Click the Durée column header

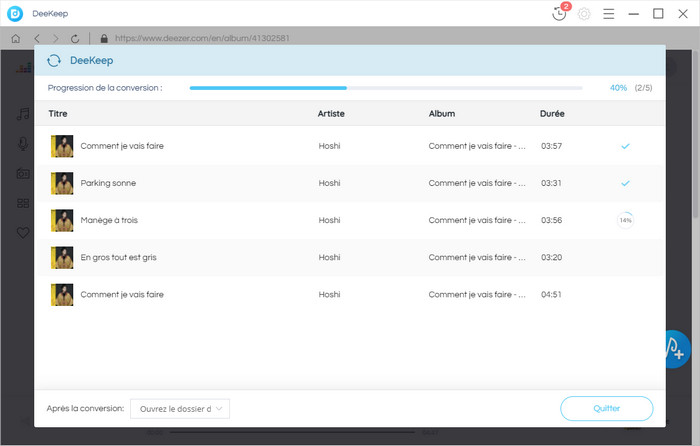coord(552,114)
